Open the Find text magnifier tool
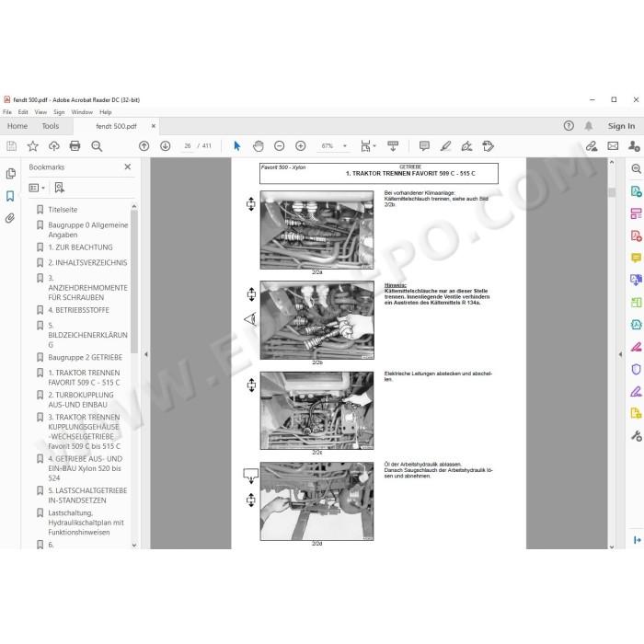644x644 pixels. (97, 145)
